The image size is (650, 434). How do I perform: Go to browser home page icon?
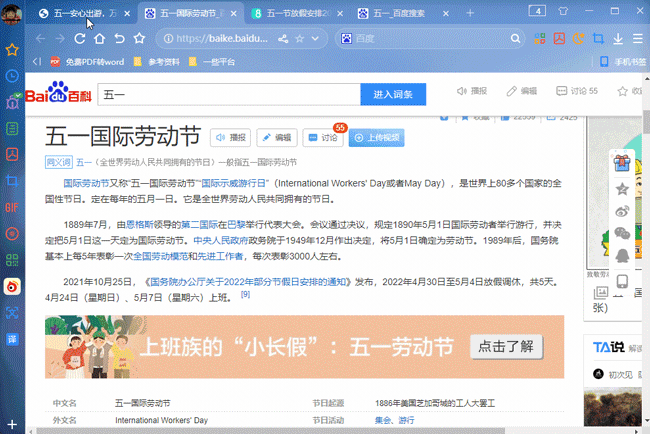coord(99,39)
